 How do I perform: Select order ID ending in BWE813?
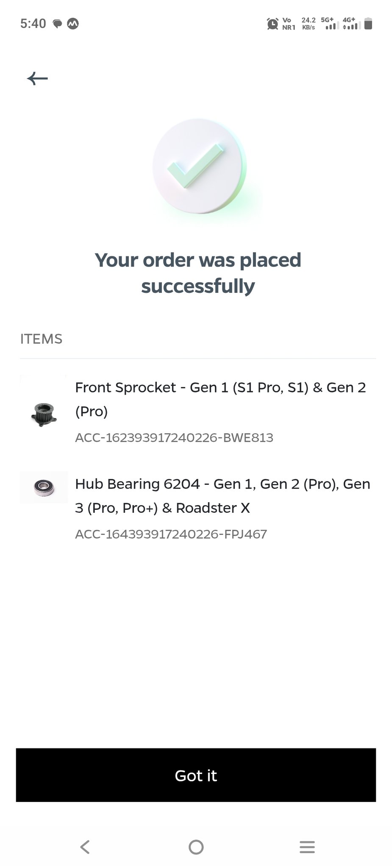pyautogui.click(x=174, y=437)
